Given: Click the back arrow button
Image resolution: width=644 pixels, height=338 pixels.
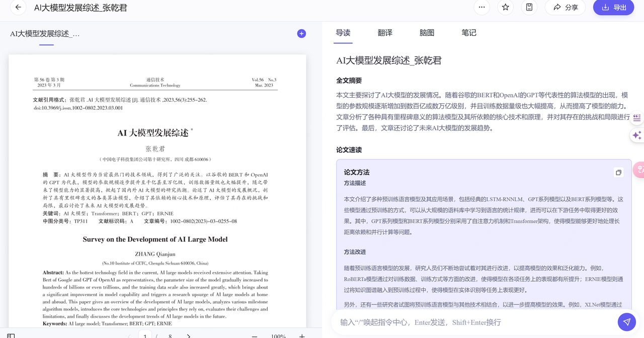Looking at the screenshot, I should tap(18, 8).
